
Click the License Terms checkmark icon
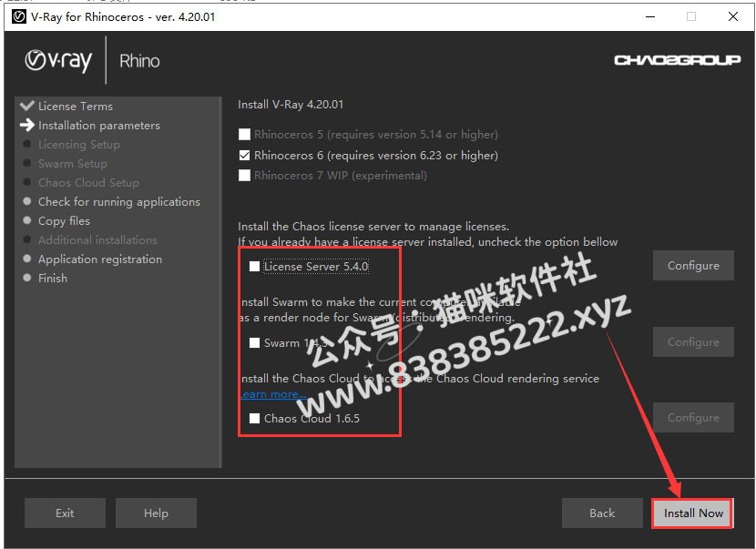tap(27, 106)
